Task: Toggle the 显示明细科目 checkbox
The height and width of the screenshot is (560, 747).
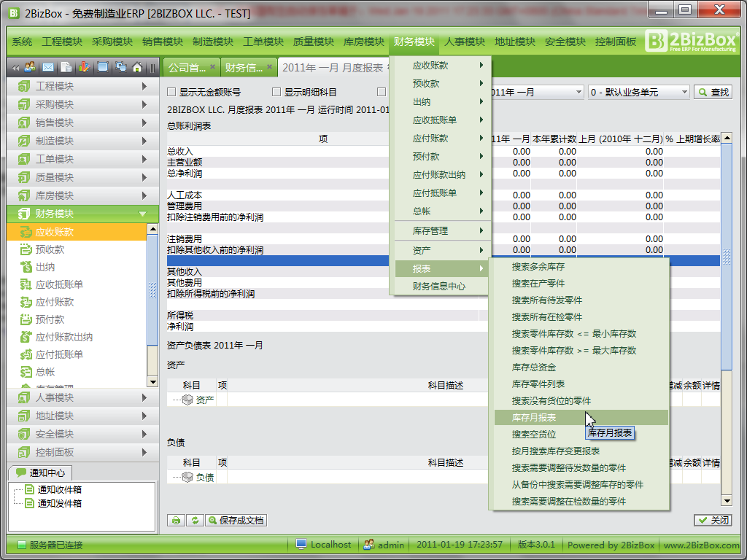Action: tap(276, 93)
